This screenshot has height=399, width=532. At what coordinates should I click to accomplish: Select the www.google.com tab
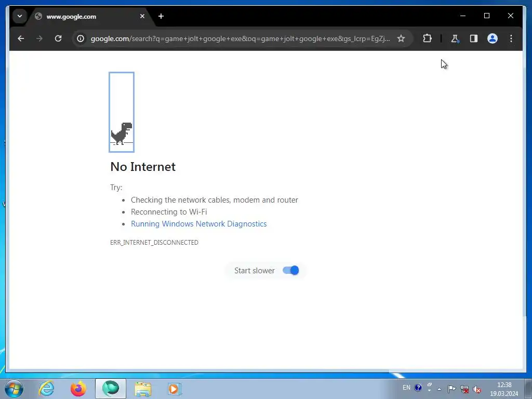click(x=90, y=16)
